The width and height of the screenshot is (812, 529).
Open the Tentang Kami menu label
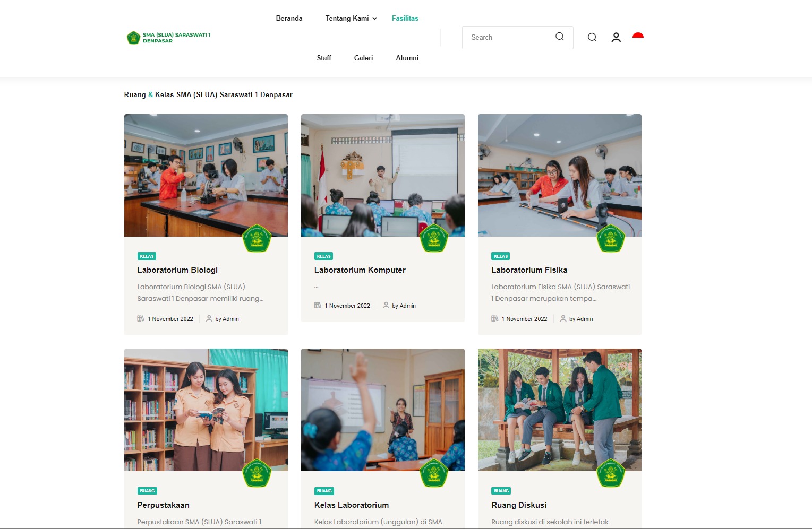click(347, 18)
